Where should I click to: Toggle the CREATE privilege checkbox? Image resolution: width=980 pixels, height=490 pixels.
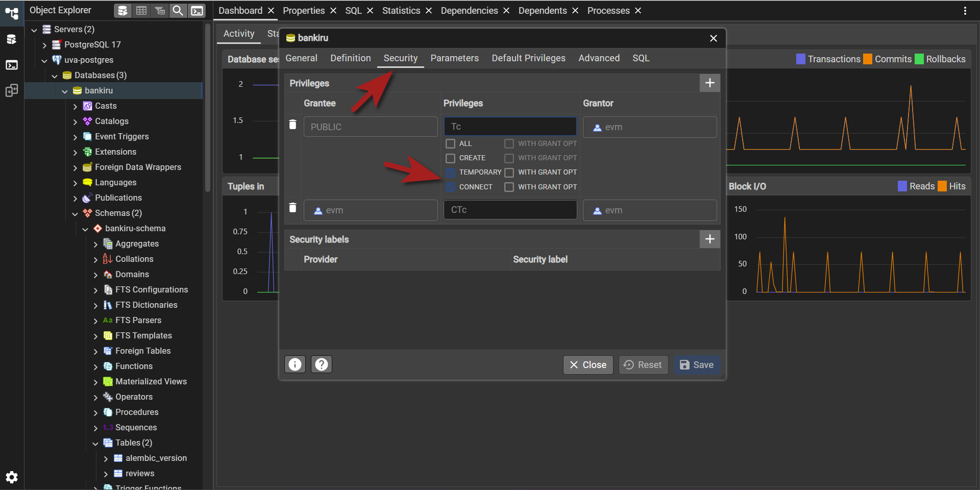[x=450, y=158]
